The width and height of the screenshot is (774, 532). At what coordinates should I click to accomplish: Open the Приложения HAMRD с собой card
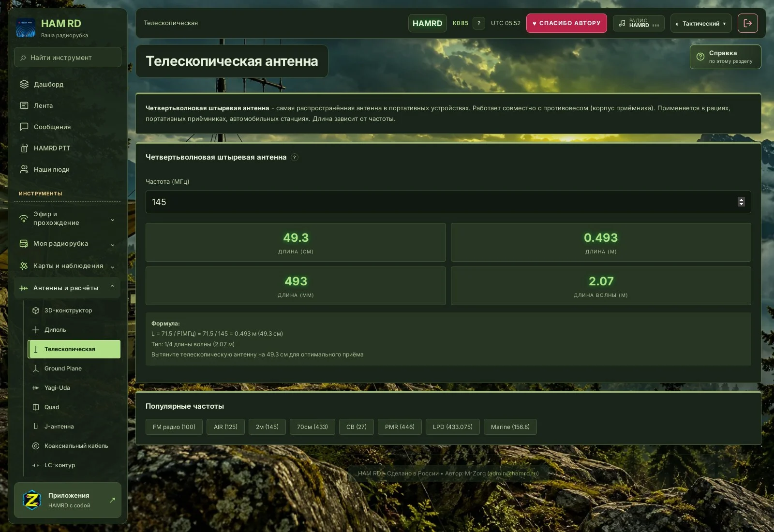point(68,500)
